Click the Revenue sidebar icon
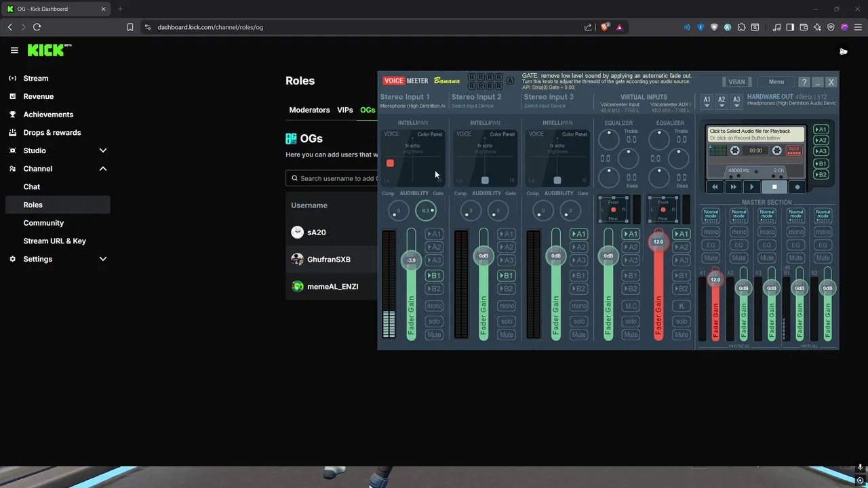The width and height of the screenshot is (868, 488). point(13,96)
